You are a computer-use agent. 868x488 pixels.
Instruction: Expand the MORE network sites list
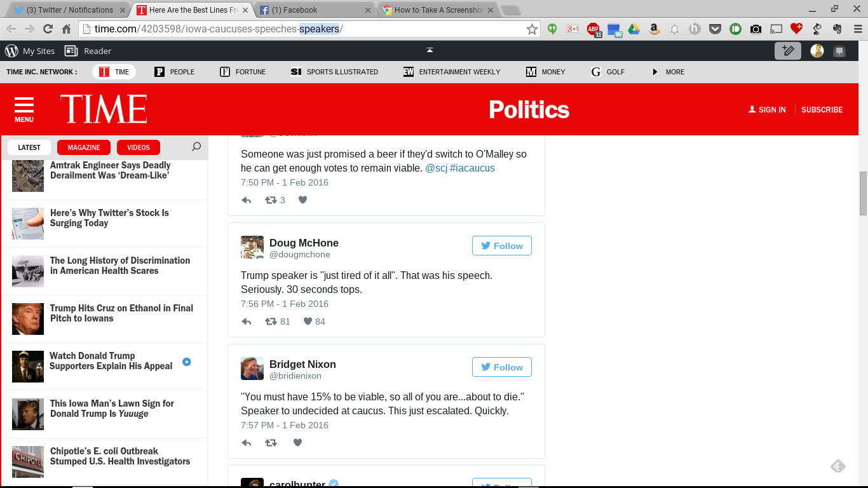point(668,72)
